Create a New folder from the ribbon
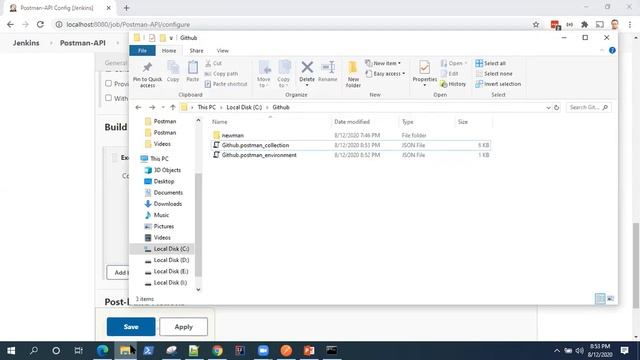Image resolution: width=640 pixels, height=360 pixels. pyautogui.click(x=353, y=74)
